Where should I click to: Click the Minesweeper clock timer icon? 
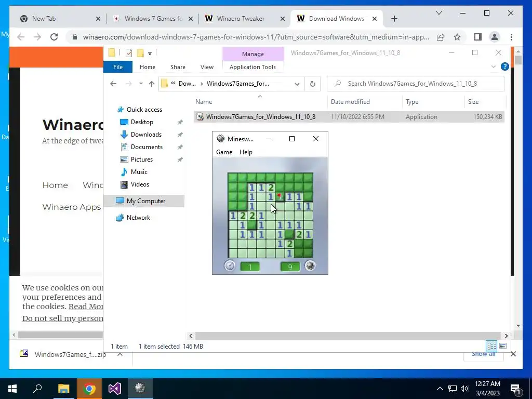(x=230, y=265)
